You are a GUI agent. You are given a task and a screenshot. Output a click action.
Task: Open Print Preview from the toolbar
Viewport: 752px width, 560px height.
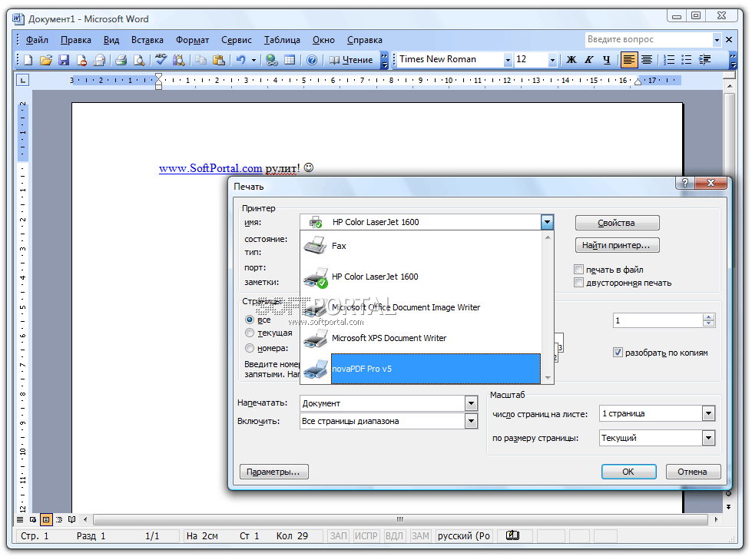tap(139, 59)
